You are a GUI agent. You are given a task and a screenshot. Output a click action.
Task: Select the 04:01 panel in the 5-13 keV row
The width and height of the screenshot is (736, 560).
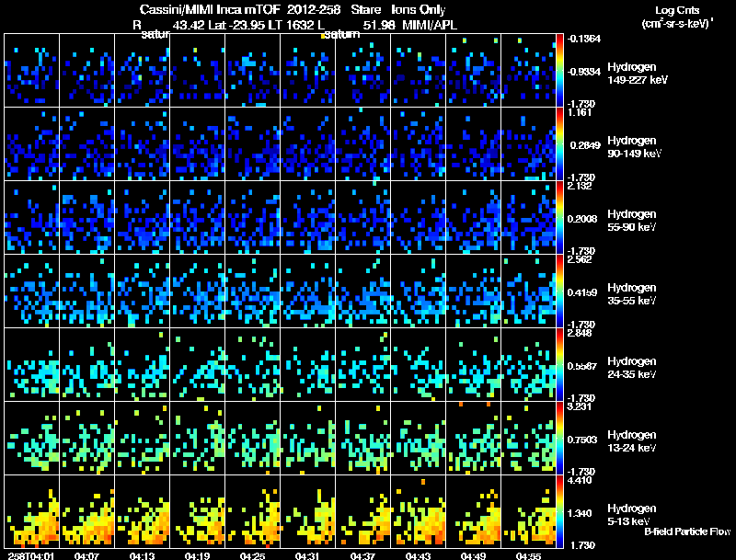32,511
